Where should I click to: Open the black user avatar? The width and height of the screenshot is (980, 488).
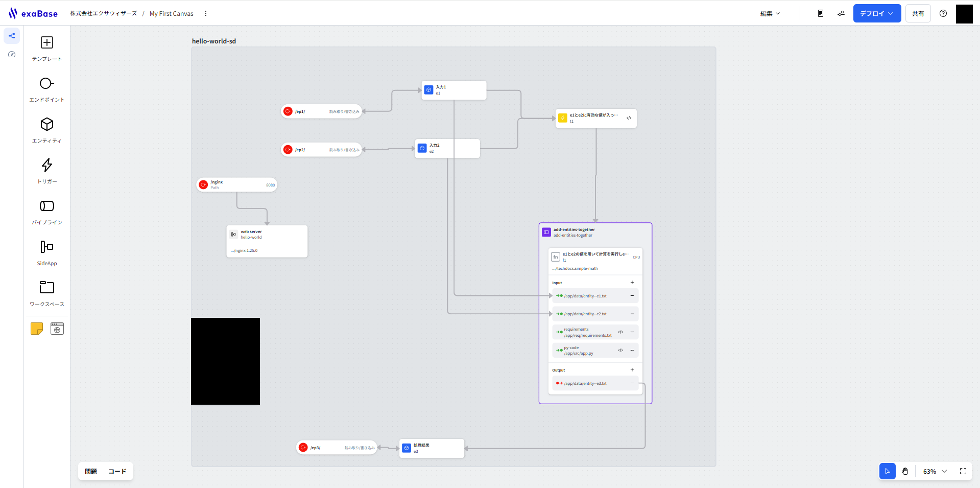tap(964, 14)
